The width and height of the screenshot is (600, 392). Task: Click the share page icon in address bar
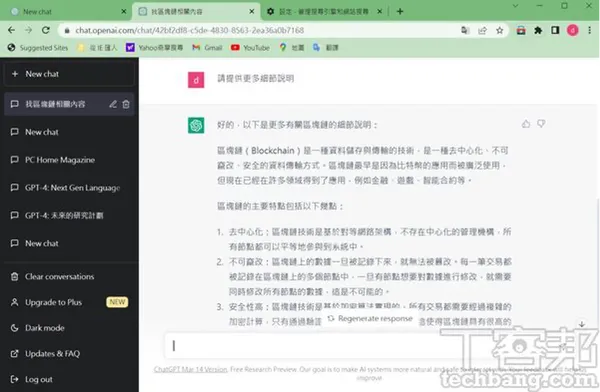click(483, 30)
